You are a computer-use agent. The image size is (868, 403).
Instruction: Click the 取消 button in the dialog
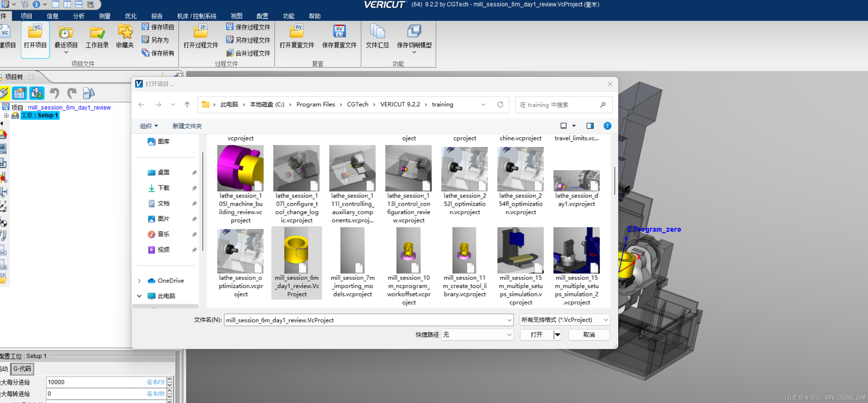589,335
